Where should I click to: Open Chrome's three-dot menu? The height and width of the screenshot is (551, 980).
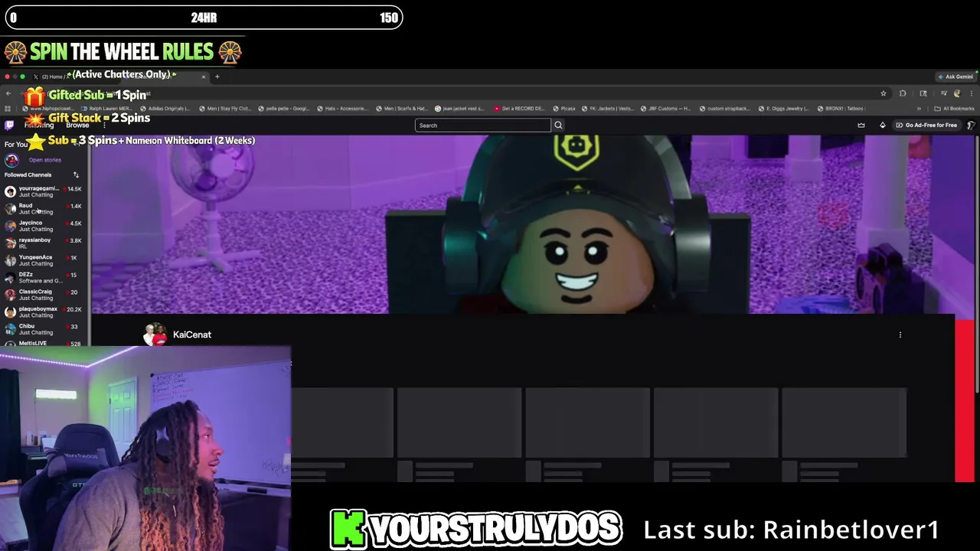tap(971, 93)
